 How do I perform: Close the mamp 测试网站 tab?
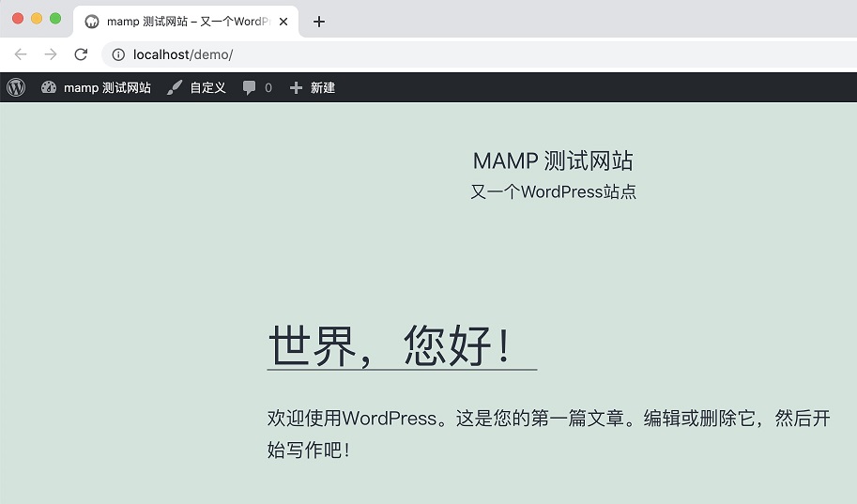click(283, 22)
